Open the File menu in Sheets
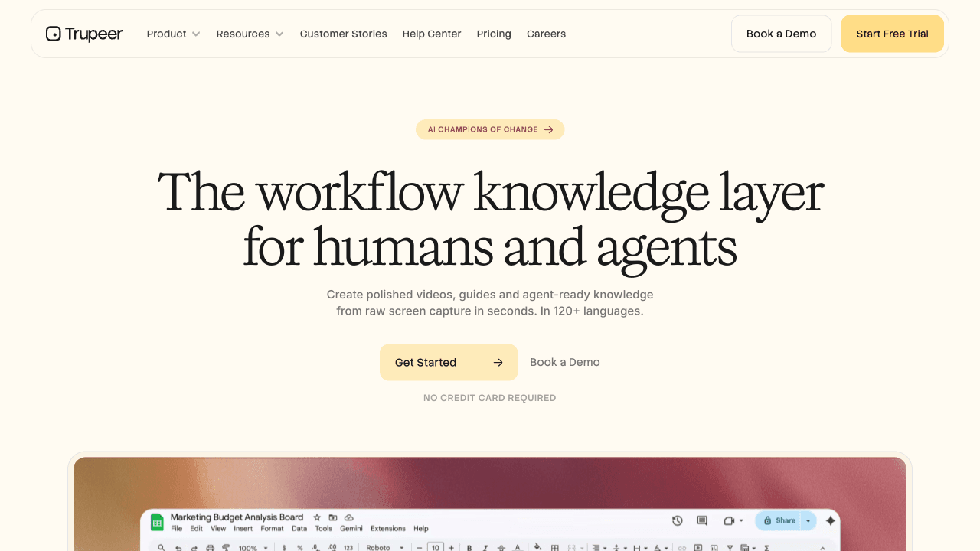The image size is (980, 551). coord(177,529)
